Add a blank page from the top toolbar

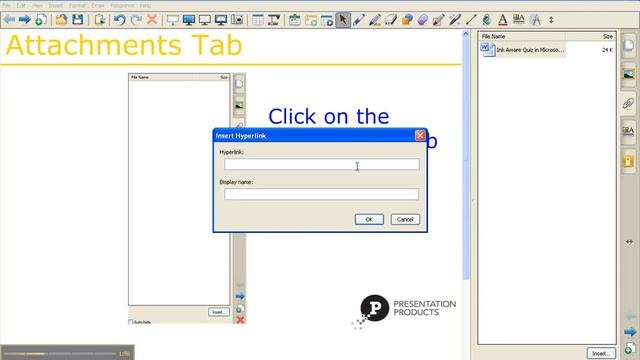click(41, 19)
